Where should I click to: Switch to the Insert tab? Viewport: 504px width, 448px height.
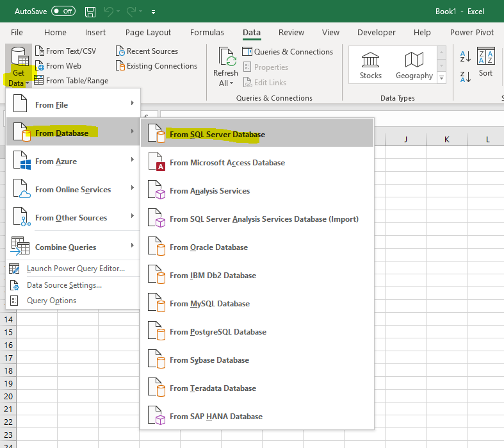[95, 33]
